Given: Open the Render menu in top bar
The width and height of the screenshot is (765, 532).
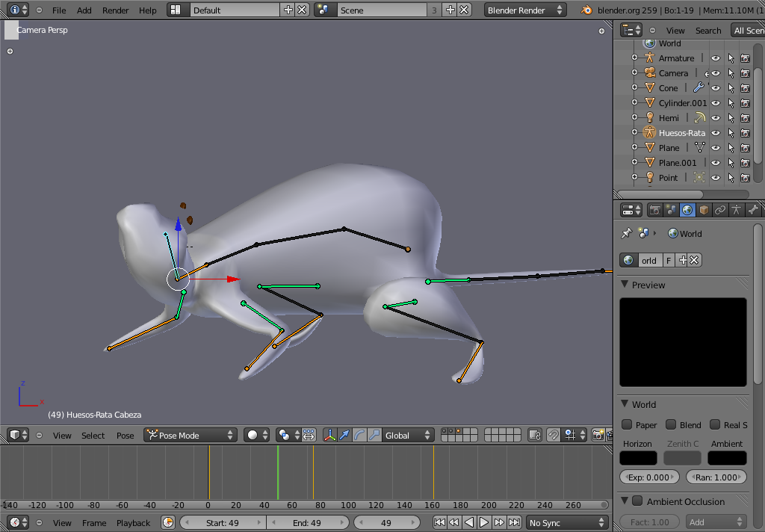Looking at the screenshot, I should [115, 10].
